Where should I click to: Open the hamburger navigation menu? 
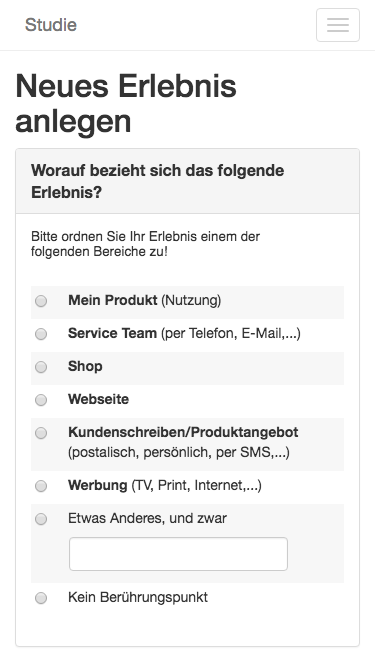tap(338, 25)
